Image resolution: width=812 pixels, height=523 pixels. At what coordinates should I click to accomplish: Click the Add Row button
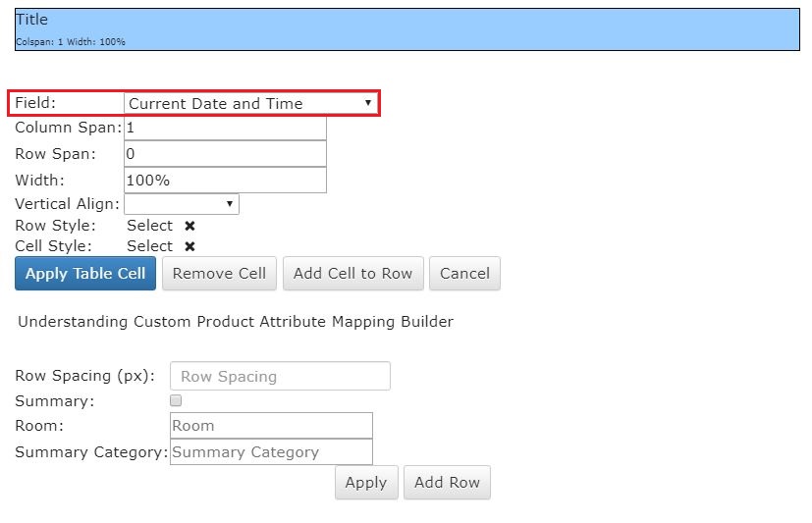pyautogui.click(x=447, y=482)
